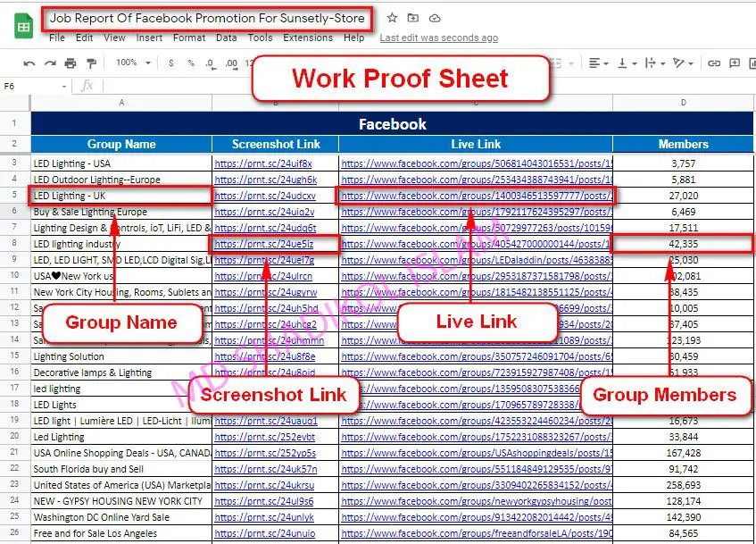
Task: Select row 26 header
Action: pyautogui.click(x=14, y=532)
